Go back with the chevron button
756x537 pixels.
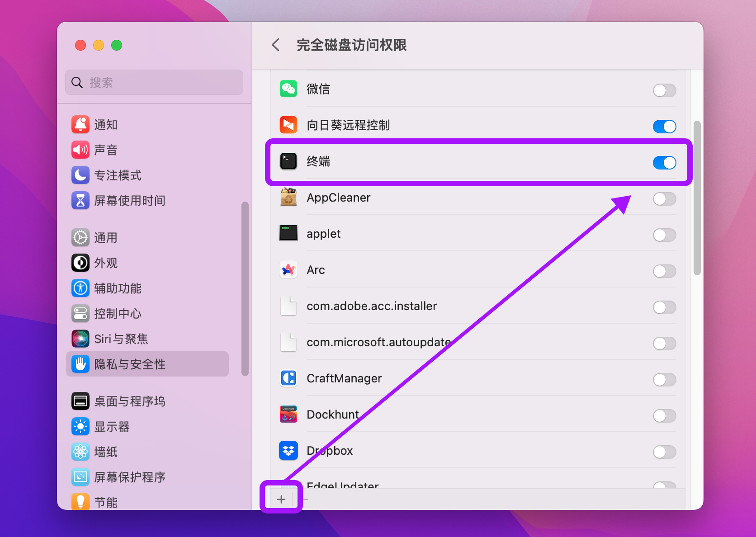coord(276,45)
